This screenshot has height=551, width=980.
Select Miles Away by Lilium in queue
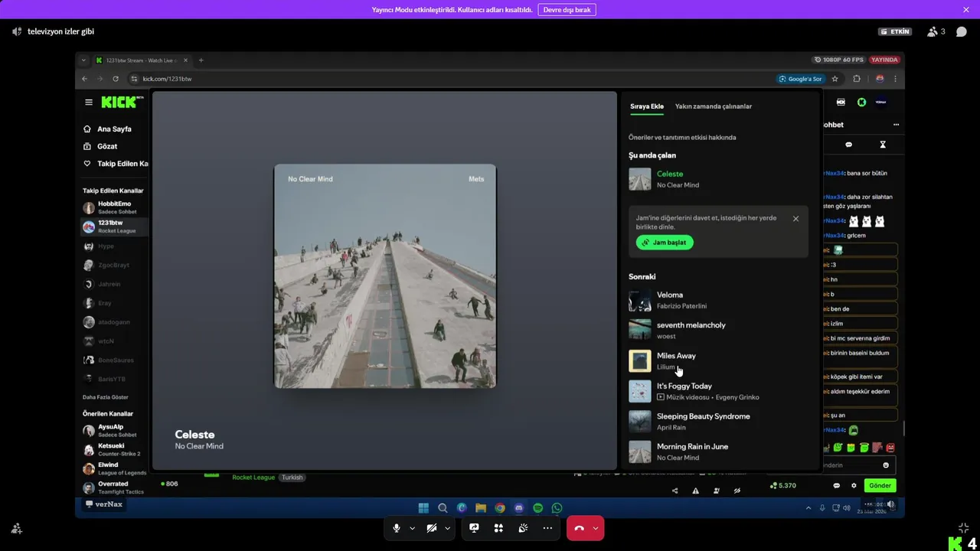718,360
